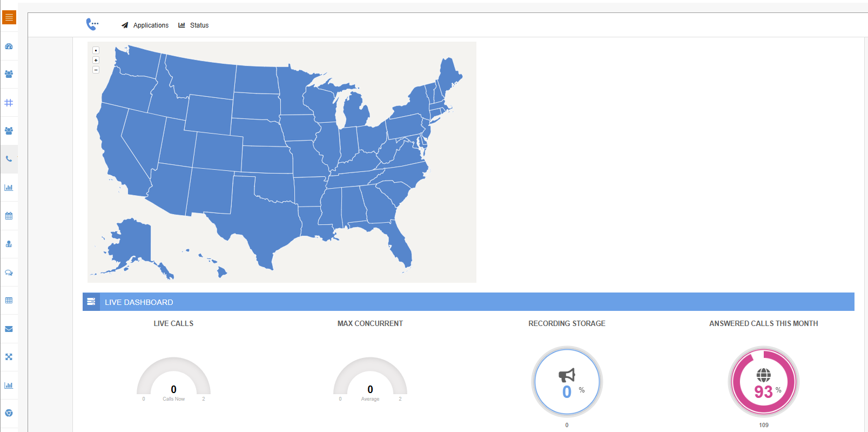Open the dashboard gauge icon in sidebar
The width and height of the screenshot is (868, 432).
click(x=9, y=46)
